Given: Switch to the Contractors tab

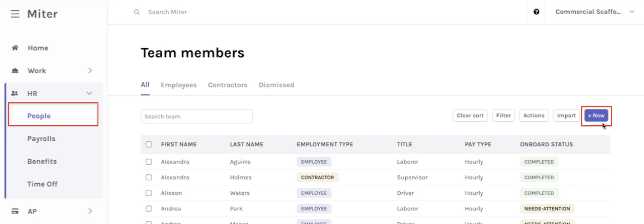Looking at the screenshot, I should [x=227, y=85].
